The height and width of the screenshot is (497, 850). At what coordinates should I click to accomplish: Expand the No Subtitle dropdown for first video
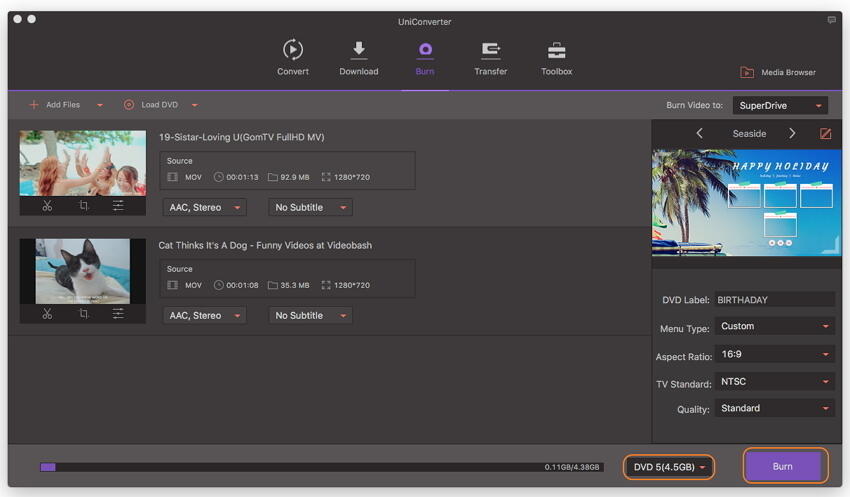point(310,207)
